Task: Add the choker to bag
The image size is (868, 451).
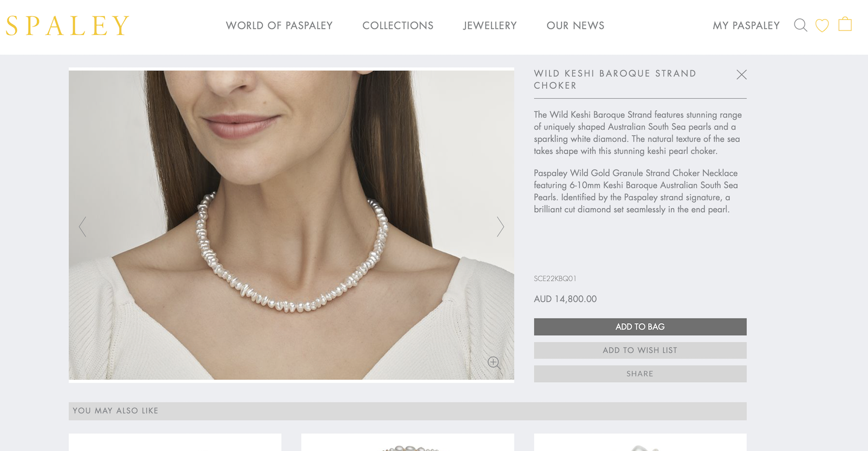Action: point(640,327)
